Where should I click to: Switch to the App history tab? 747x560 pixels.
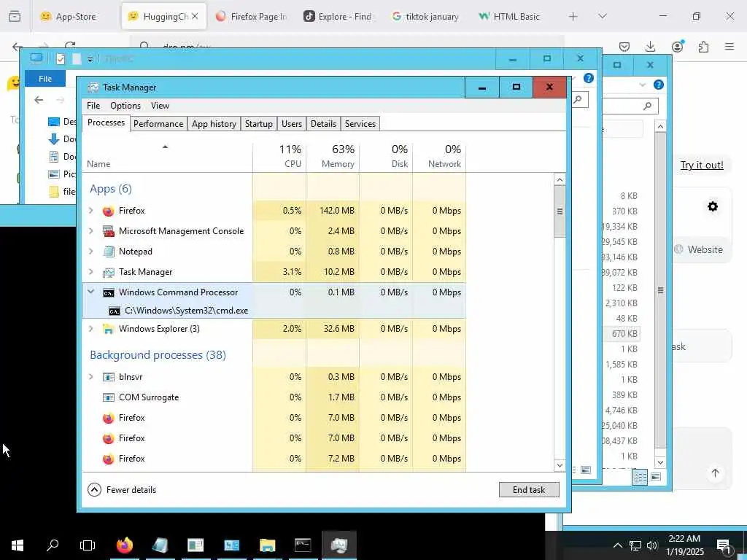tap(214, 124)
